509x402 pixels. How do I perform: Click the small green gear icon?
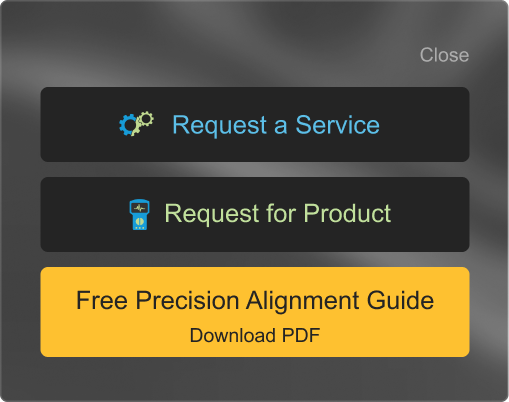146,119
